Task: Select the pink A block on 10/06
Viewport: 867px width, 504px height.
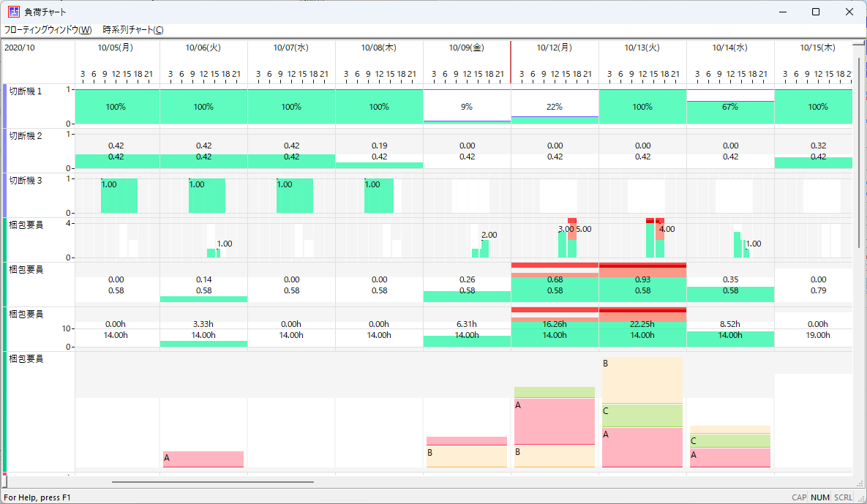Action: 203,459
